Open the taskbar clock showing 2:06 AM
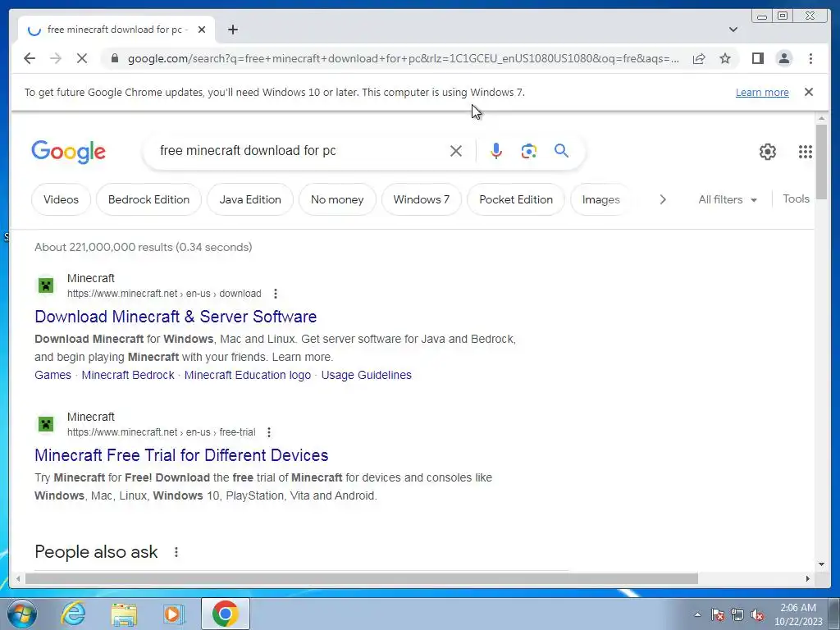This screenshot has height=630, width=840. tap(797, 614)
